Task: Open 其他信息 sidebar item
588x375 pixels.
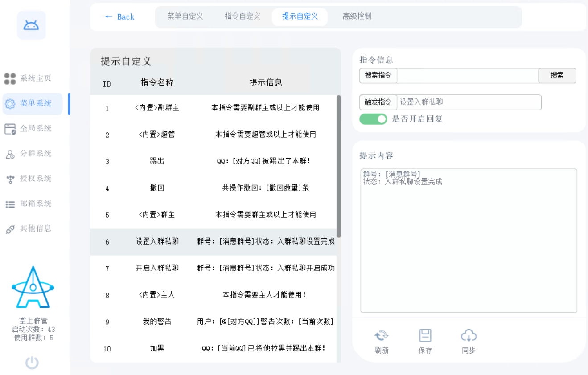Action: click(x=28, y=229)
